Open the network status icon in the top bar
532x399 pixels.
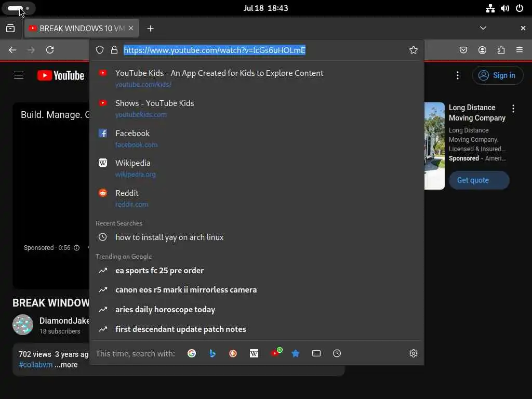click(490, 8)
